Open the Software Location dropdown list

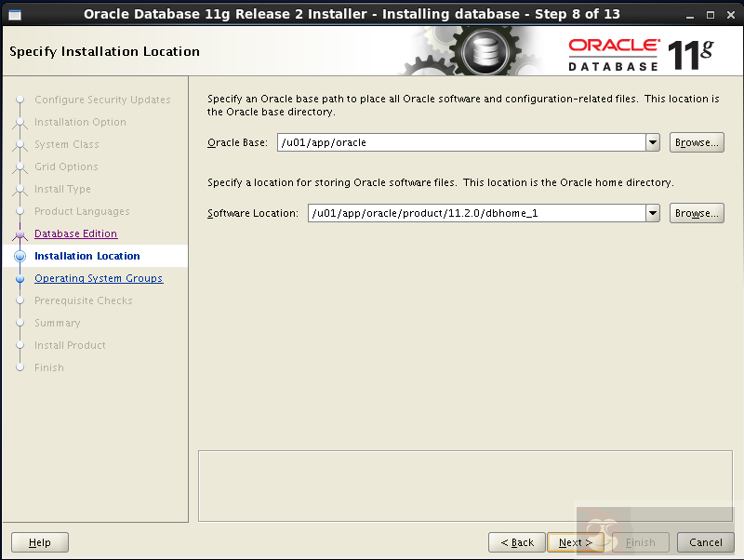pos(651,213)
